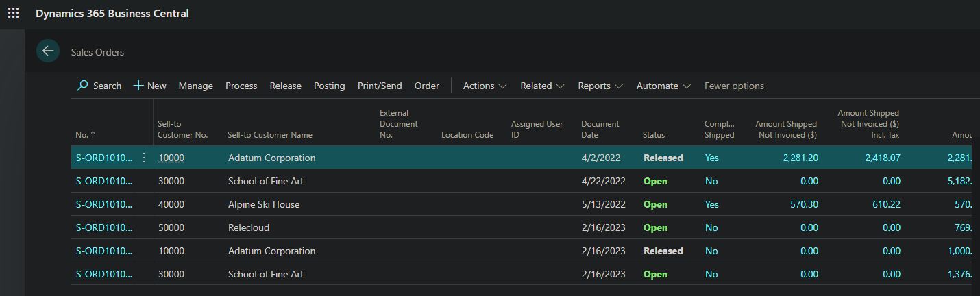980x296 pixels.
Task: Select customer number 40000
Action: pos(171,204)
